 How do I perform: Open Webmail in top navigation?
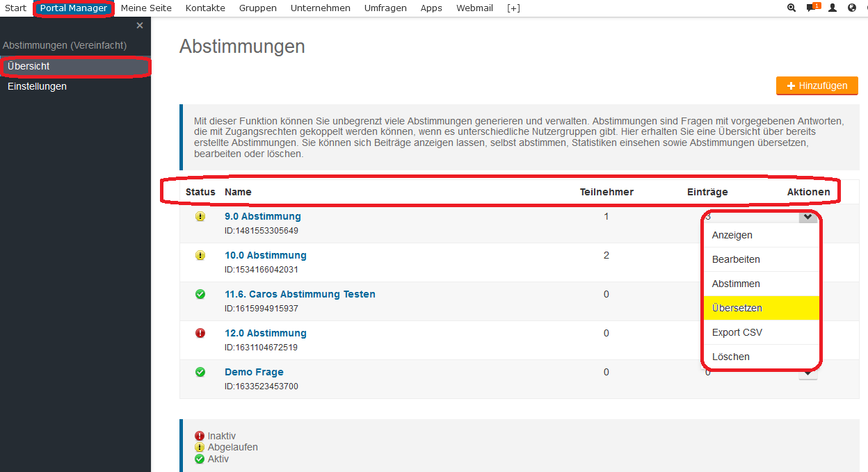pyautogui.click(x=475, y=8)
